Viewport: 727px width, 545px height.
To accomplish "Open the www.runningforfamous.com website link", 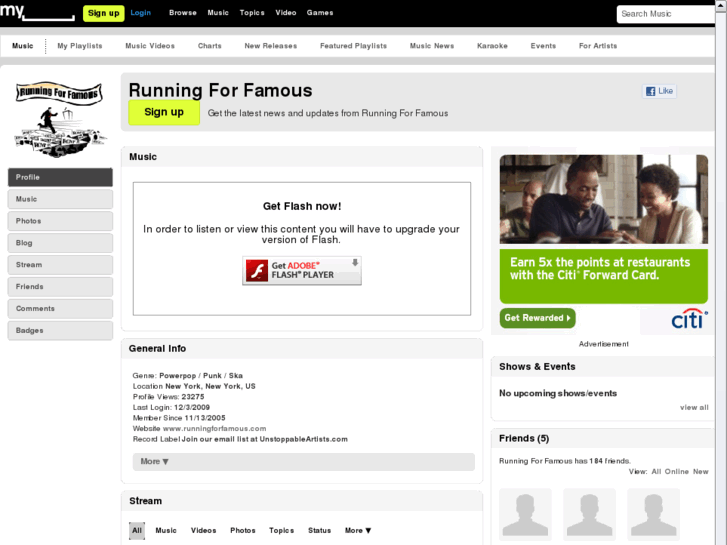I will pos(214,429).
